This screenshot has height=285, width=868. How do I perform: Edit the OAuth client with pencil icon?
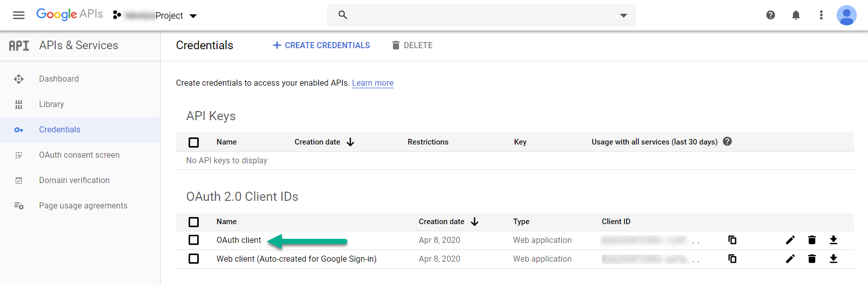790,240
